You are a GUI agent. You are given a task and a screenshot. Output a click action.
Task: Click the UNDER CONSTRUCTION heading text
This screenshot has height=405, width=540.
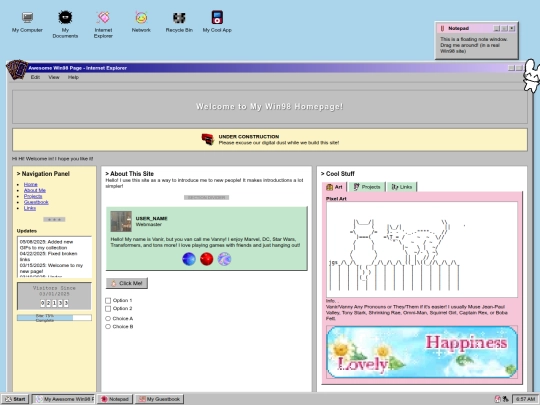[249, 137]
